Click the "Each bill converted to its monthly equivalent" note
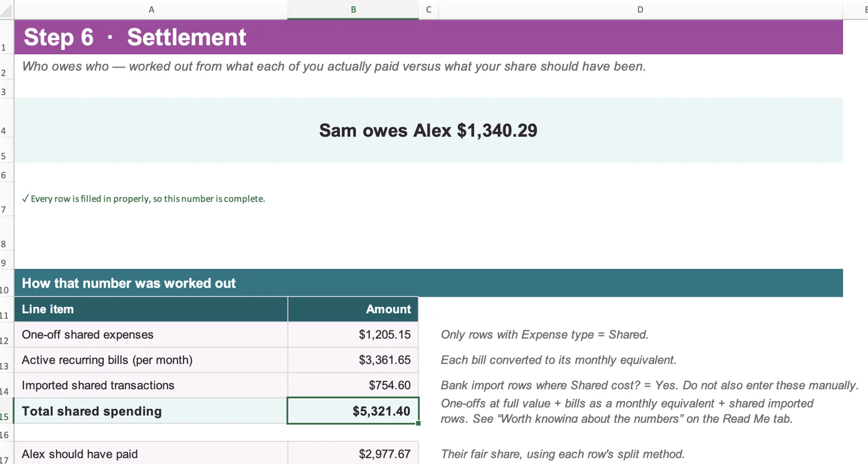This screenshot has width=868, height=464. click(x=559, y=360)
